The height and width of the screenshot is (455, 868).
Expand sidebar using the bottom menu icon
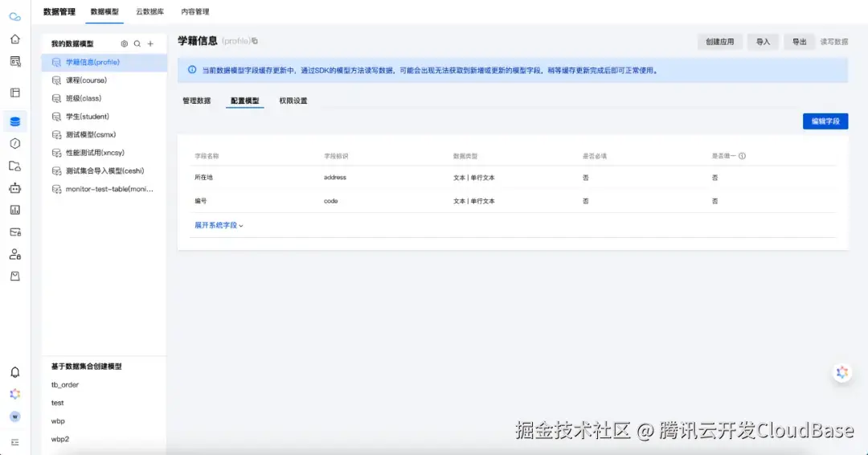[x=15, y=442]
